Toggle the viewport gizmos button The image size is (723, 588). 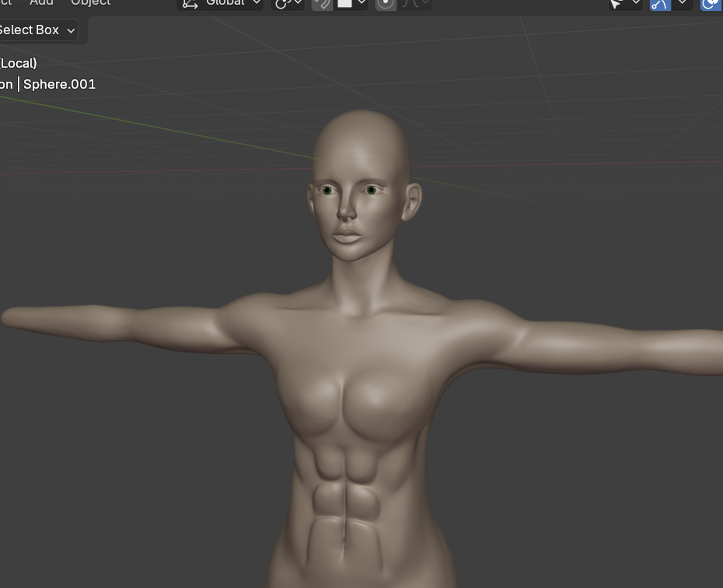(x=660, y=4)
